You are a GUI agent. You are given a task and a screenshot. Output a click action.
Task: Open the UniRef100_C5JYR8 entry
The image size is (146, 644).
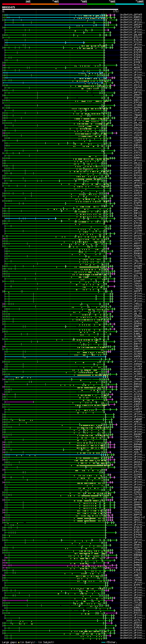click(x=131, y=259)
